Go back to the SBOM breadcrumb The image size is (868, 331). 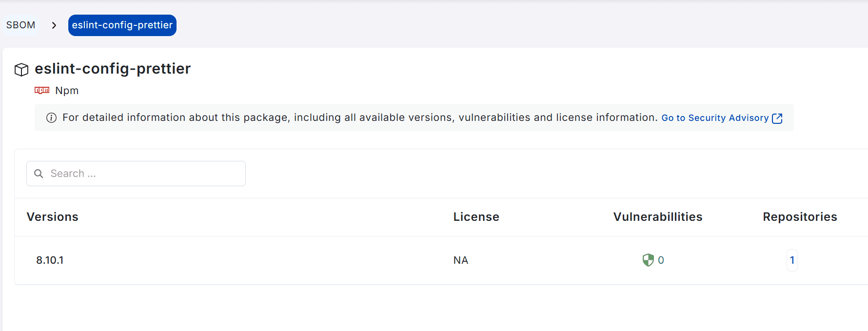[x=20, y=25]
